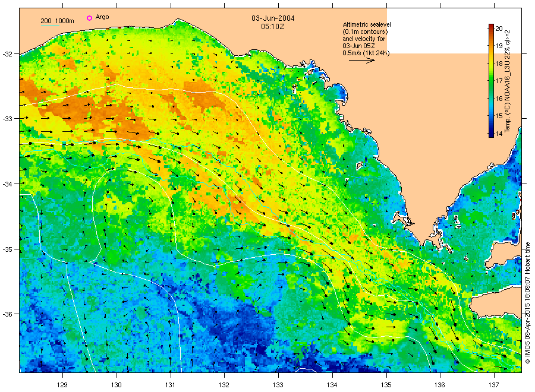Click latitude label -33

coord(7,119)
